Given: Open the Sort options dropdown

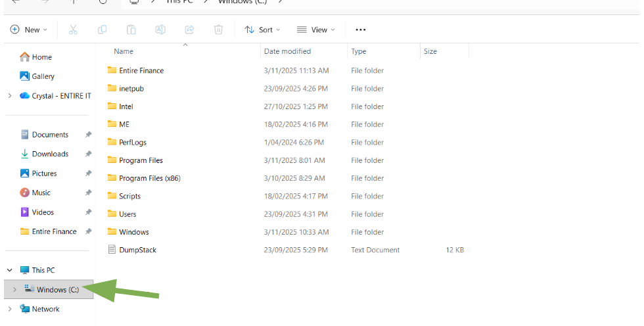Looking at the screenshot, I should point(262,30).
